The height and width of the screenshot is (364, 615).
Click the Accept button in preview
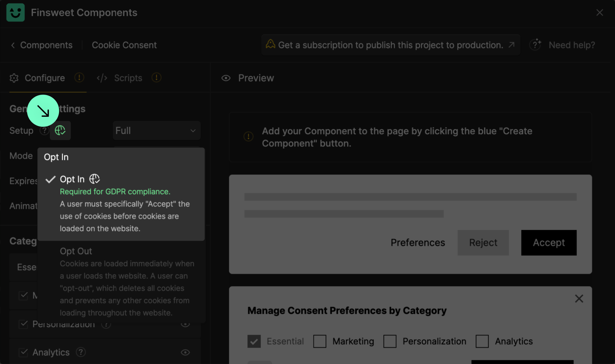(549, 243)
